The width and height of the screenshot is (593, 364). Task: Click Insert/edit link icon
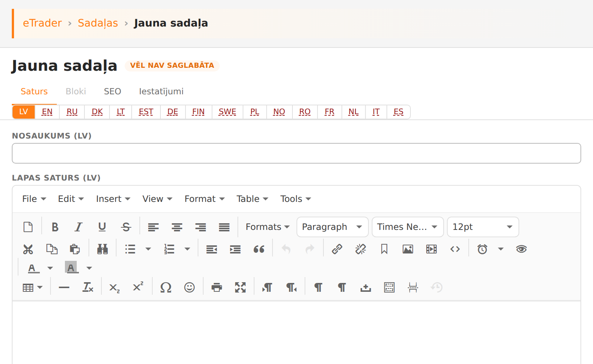coord(337,249)
